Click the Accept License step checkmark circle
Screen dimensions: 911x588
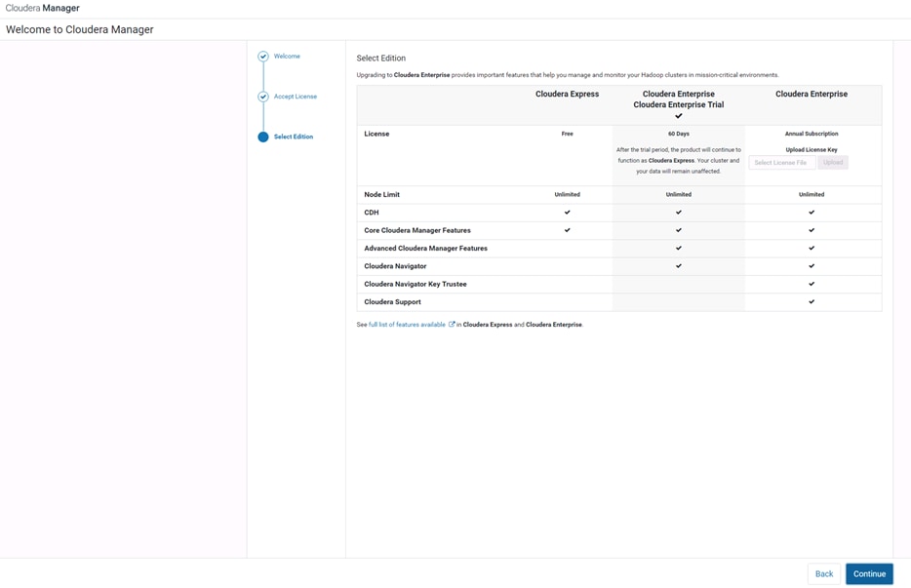pyautogui.click(x=263, y=97)
